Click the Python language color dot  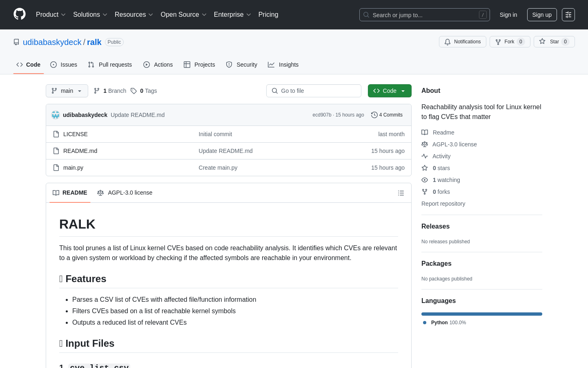(425, 323)
